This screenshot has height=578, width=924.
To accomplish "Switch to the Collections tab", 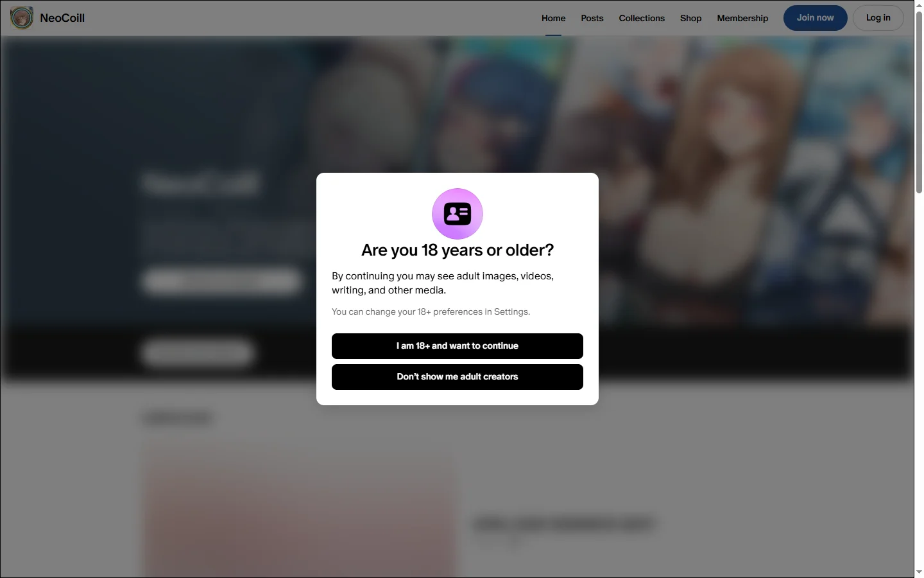I will pos(642,18).
